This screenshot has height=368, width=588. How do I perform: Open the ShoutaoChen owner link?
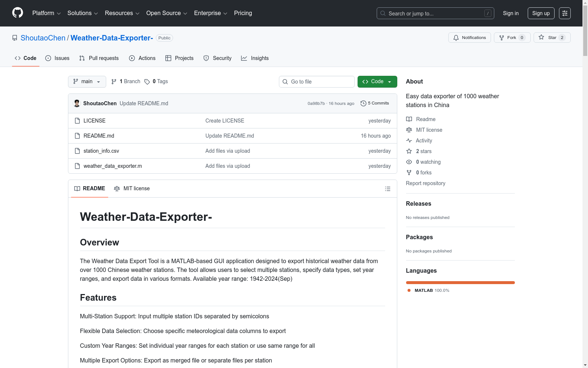43,38
